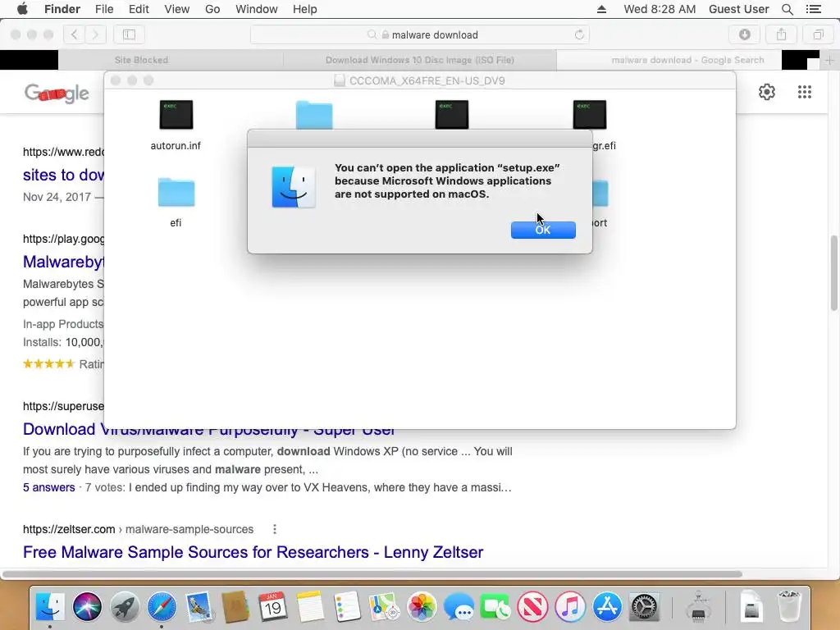Switch to the Site Blocked tab
This screenshot has width=840, height=630.
point(141,60)
